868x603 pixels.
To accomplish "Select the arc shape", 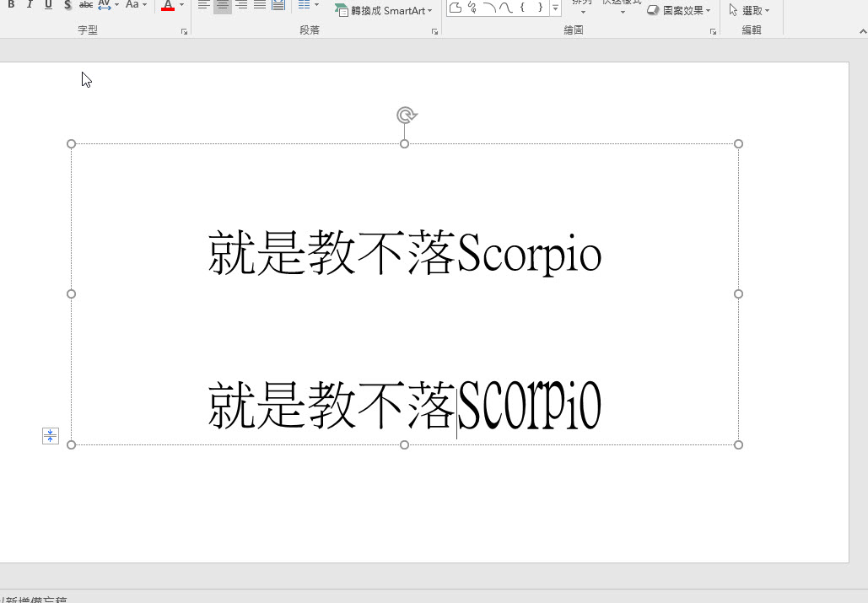I will (x=488, y=8).
